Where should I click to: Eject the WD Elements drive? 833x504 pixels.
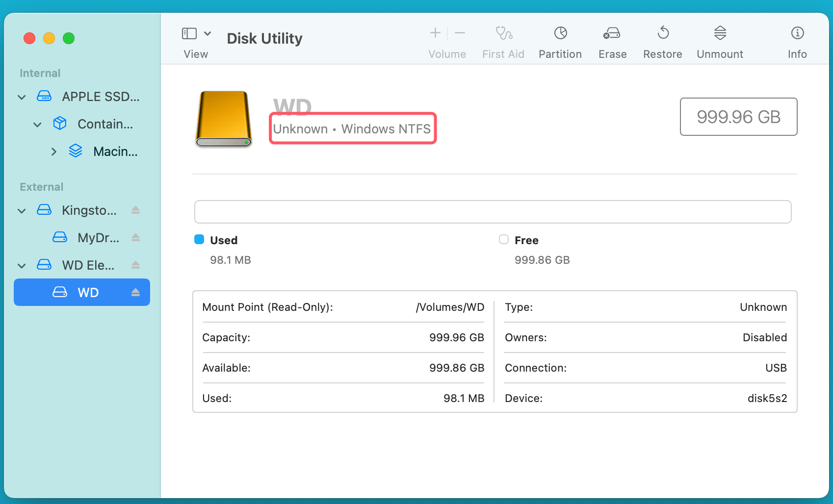(x=136, y=265)
